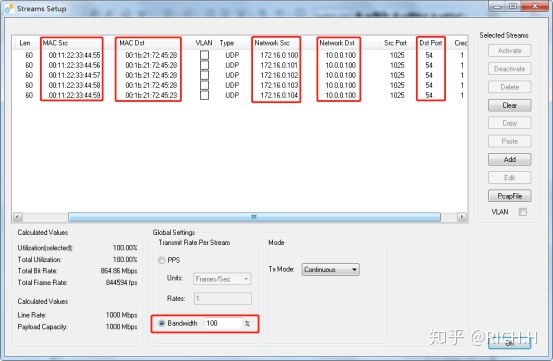Sort by the Len column header
This screenshot has height=361, width=553.
pos(25,43)
